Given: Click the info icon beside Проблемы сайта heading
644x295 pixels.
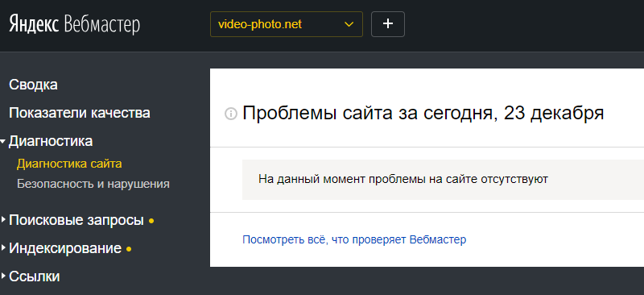Looking at the screenshot, I should coord(231,114).
